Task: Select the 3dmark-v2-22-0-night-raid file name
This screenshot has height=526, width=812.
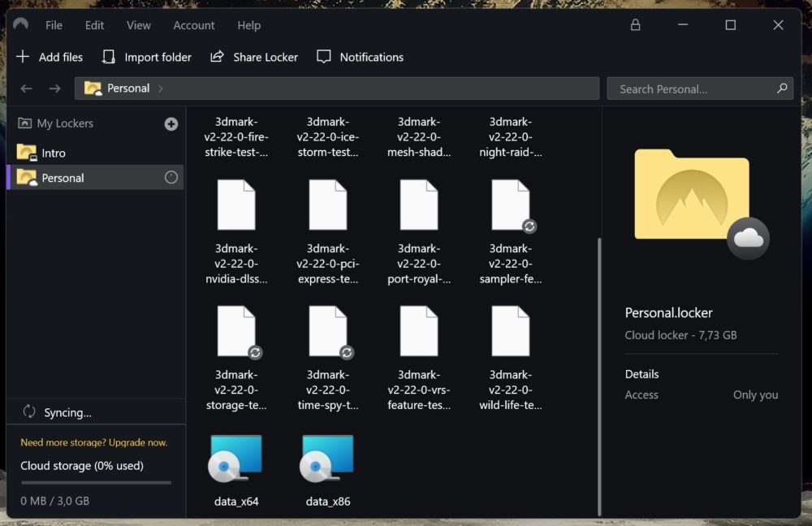Action: (x=511, y=136)
